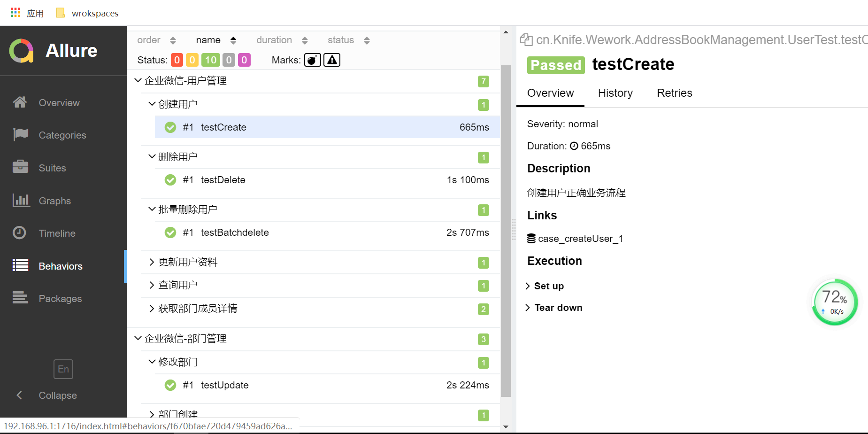868x434 pixels.
Task: Expand the 更新用户资料 group
Action: point(188,262)
